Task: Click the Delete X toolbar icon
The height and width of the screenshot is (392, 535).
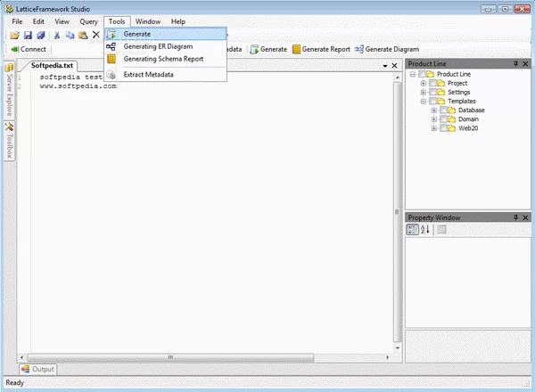Action: [x=96, y=35]
